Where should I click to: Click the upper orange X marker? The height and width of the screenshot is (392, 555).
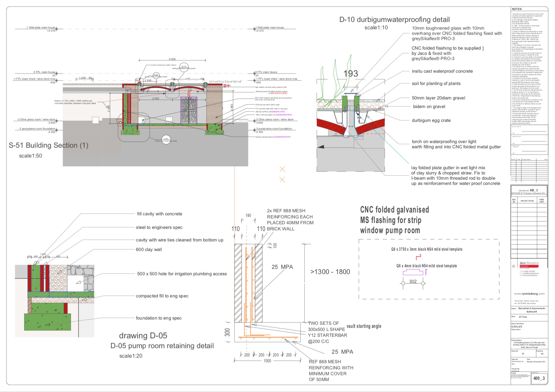pos(282,169)
